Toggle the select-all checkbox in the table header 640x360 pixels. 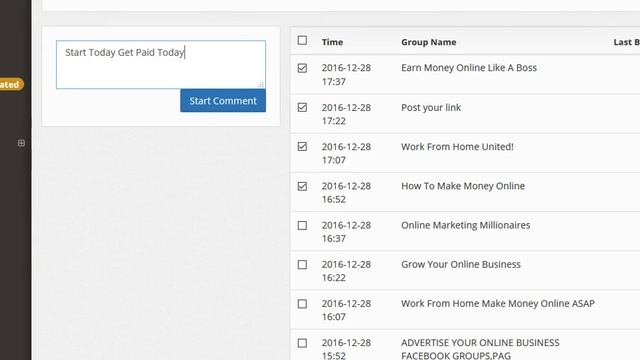[x=302, y=40]
